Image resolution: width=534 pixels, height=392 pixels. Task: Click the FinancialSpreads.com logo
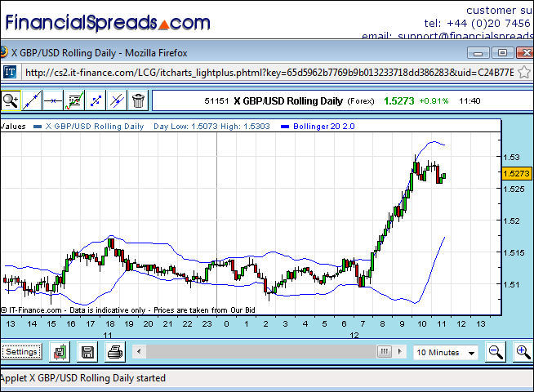pos(108,23)
